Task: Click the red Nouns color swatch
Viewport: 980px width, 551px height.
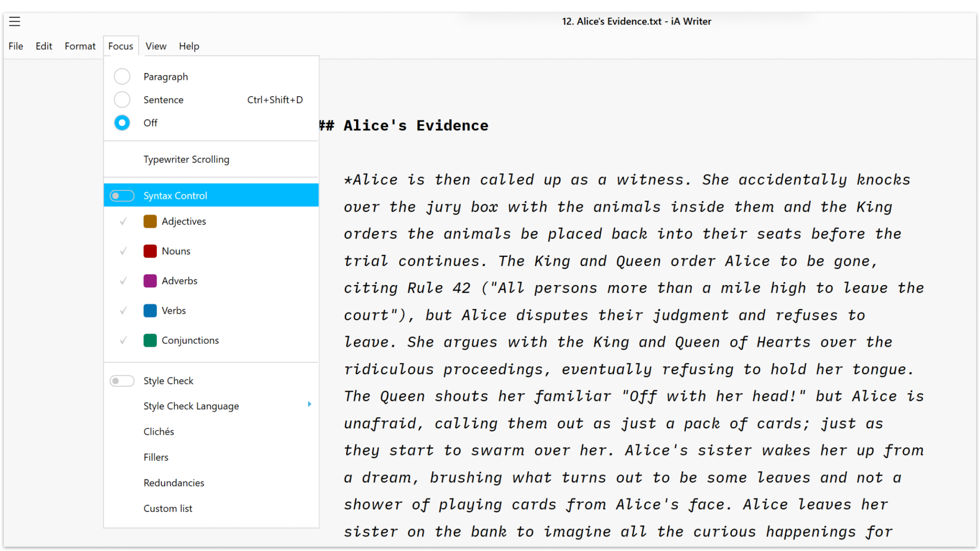Action: [x=150, y=251]
